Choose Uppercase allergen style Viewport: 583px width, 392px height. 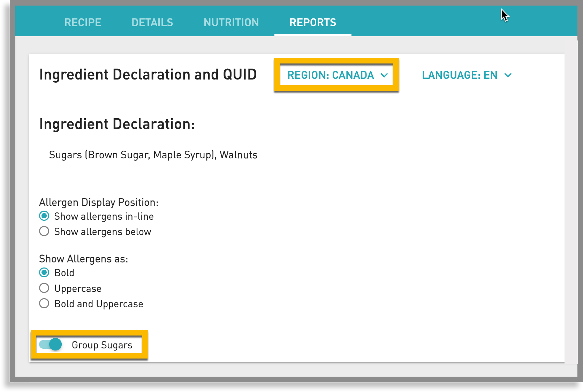click(x=44, y=288)
